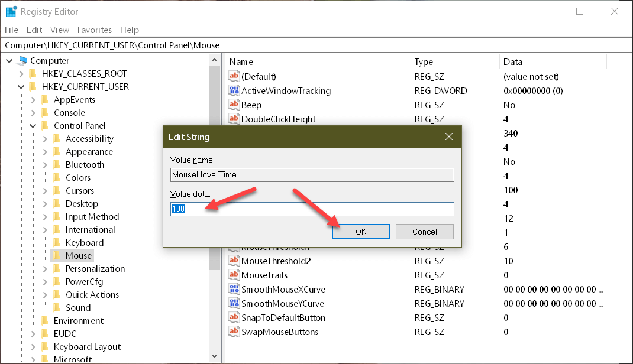Click the HKEY_CLASSES_ROOT folder icon
633x364 pixels.
click(33, 74)
